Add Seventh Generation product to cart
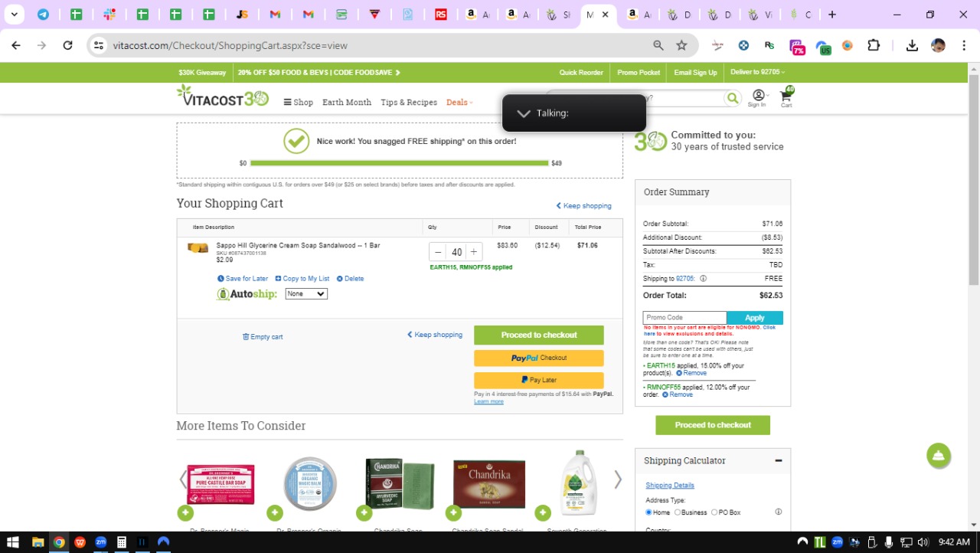The height and width of the screenshot is (553, 980). [x=543, y=513]
